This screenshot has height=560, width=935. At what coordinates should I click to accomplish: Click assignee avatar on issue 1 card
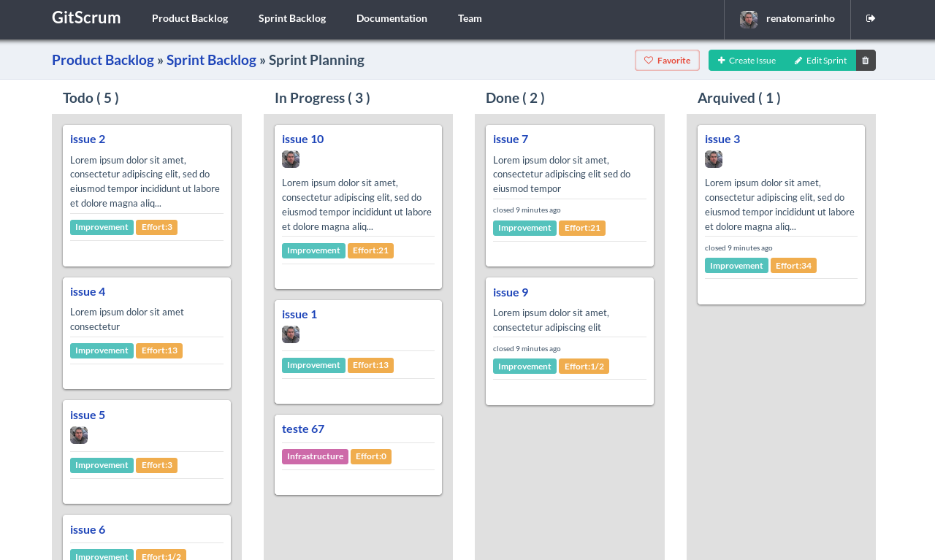[291, 334]
